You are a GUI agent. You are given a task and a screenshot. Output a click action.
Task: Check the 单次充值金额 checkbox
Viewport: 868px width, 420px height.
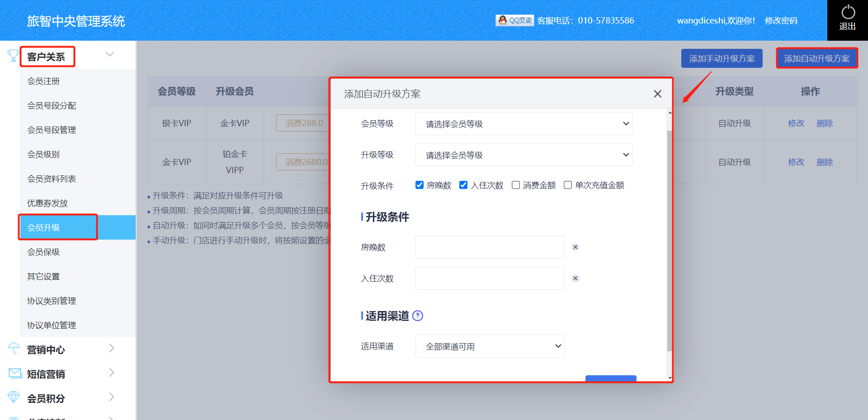pos(568,185)
